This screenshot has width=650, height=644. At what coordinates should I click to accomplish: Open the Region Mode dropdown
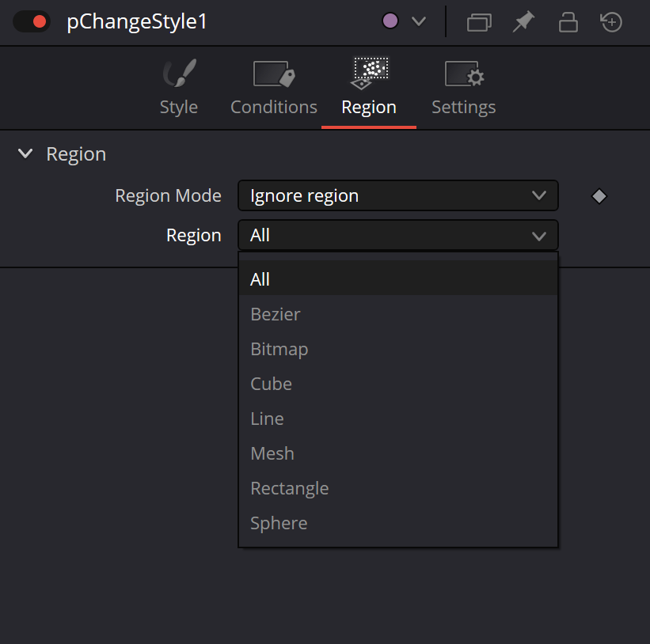point(398,195)
